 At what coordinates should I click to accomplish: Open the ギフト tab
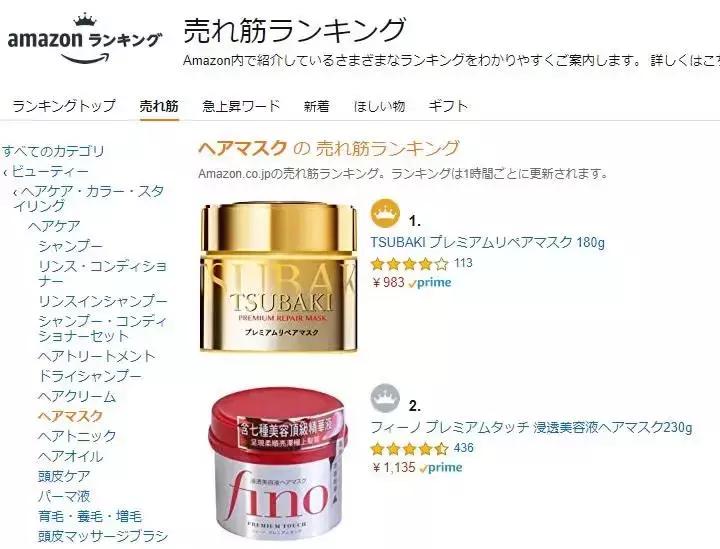point(448,106)
